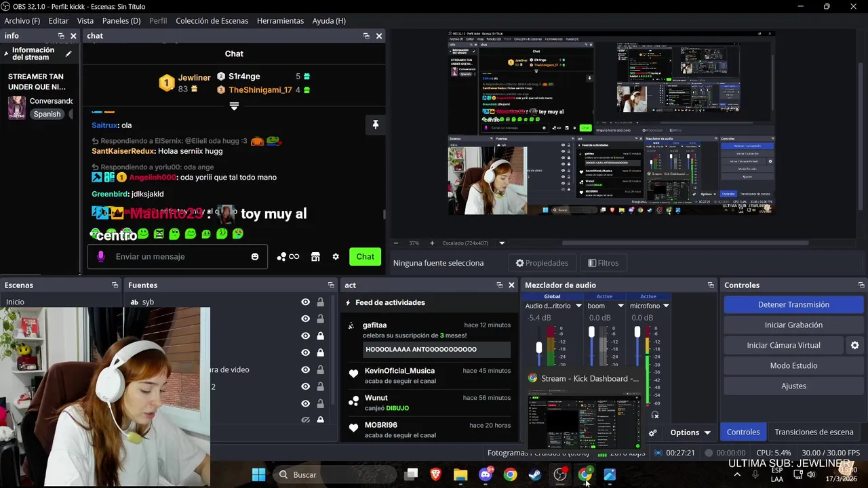This screenshot has height=488, width=868.
Task: Open Ajustes from Controles
Action: tap(793, 386)
